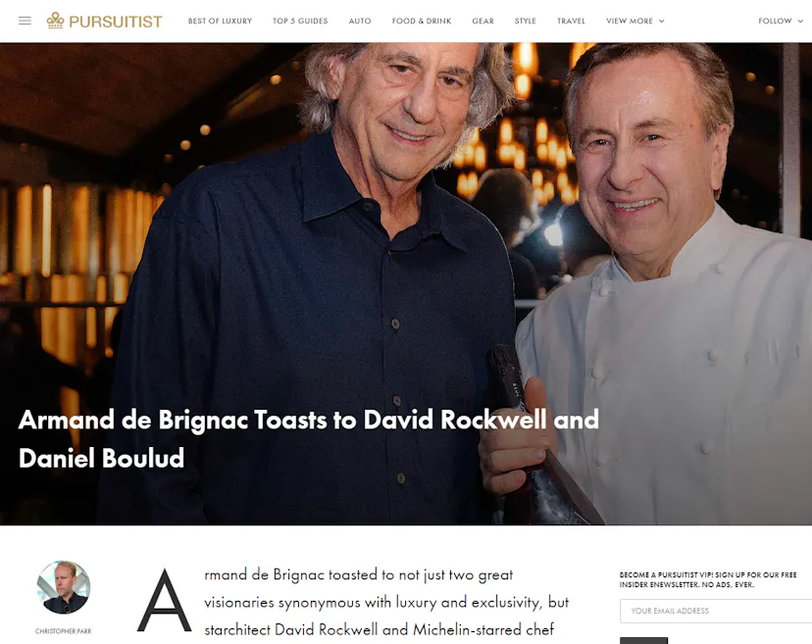Click the Christopher Parr author name
The height and width of the screenshot is (644, 812).
point(63,631)
